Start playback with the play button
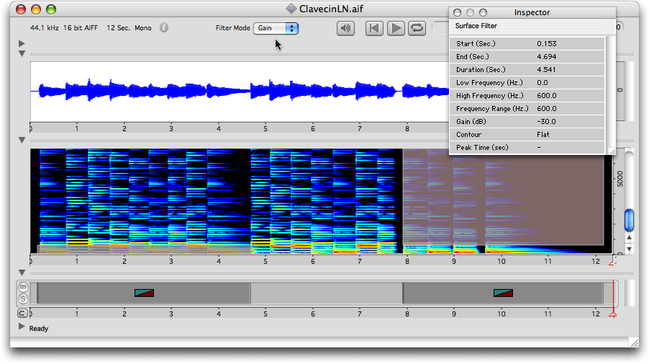Viewport: 649px width, 364px height. [x=396, y=28]
